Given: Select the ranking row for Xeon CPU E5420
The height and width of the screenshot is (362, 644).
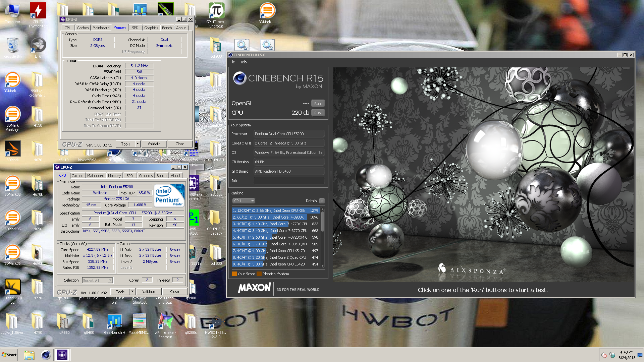Looking at the screenshot, I should [275, 264].
